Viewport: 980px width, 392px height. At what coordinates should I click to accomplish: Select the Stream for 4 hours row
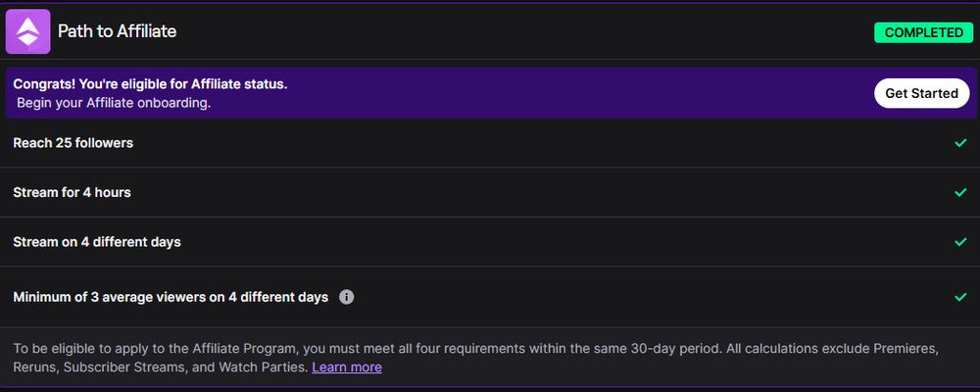click(x=490, y=192)
